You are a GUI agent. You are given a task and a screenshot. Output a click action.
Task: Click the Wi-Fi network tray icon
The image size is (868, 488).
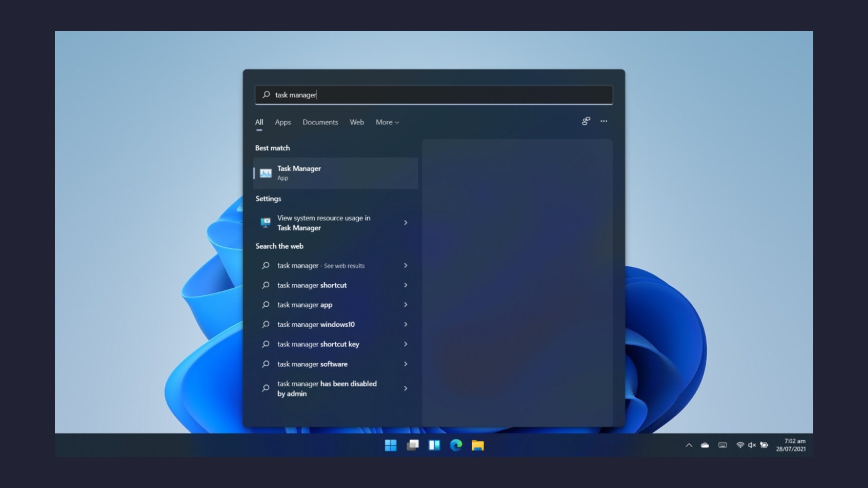740,445
